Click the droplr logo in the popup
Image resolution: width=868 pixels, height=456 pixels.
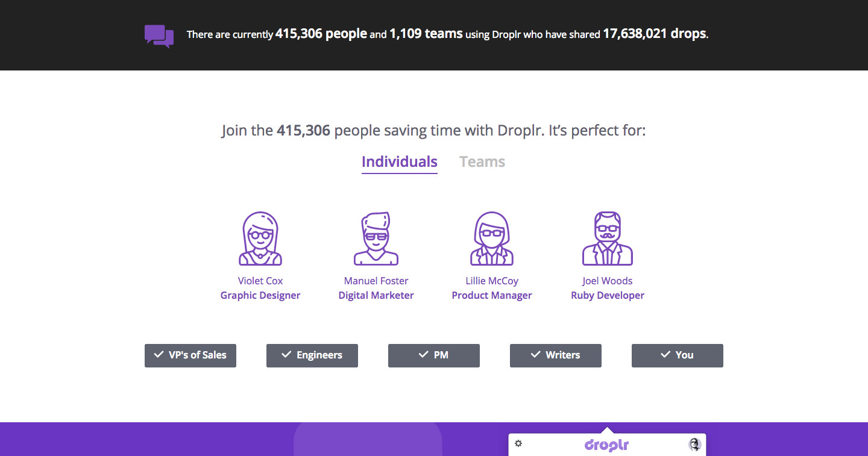click(x=607, y=445)
